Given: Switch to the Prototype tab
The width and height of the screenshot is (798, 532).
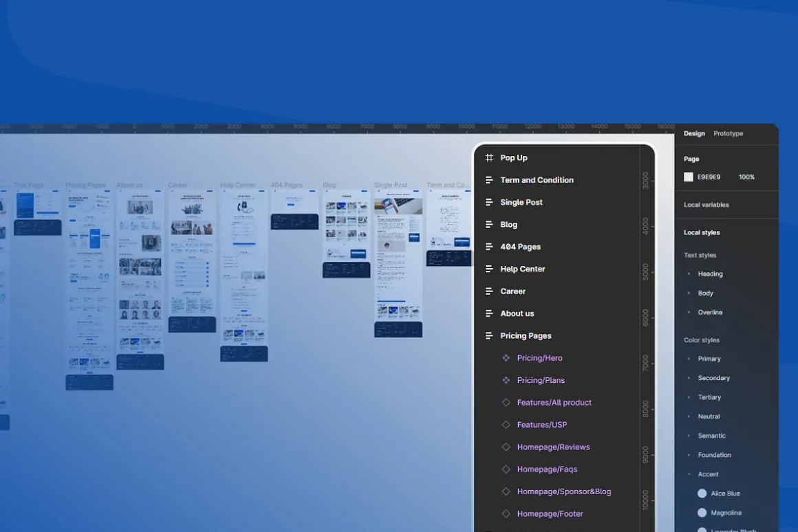Looking at the screenshot, I should tap(729, 133).
